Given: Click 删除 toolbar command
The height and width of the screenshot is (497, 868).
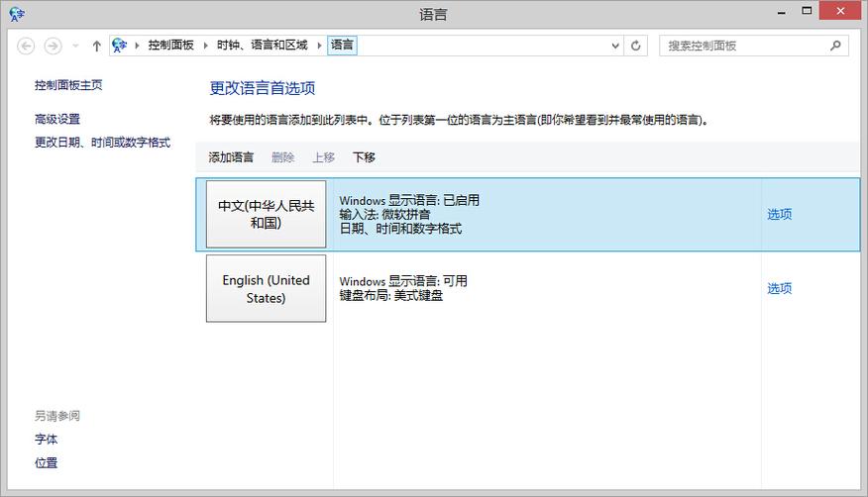Looking at the screenshot, I should click(282, 157).
